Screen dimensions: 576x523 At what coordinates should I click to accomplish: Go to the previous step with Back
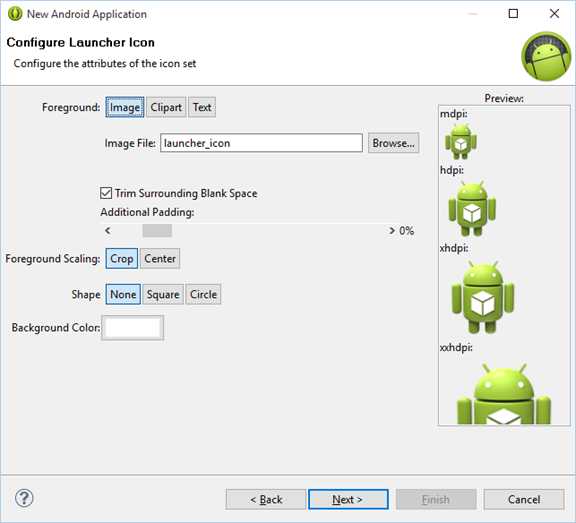click(x=266, y=499)
